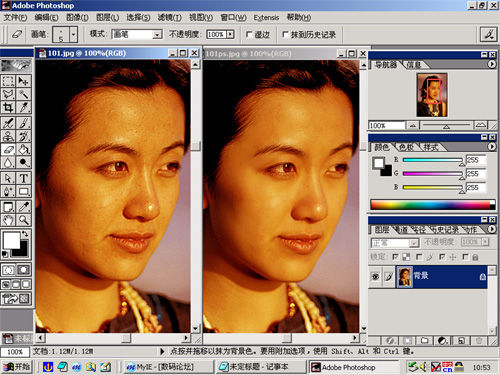
Task: Switch to the 历史记录 history tab
Action: click(445, 229)
